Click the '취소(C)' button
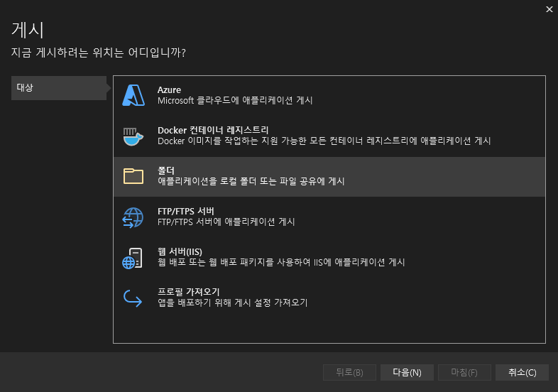 click(x=522, y=372)
